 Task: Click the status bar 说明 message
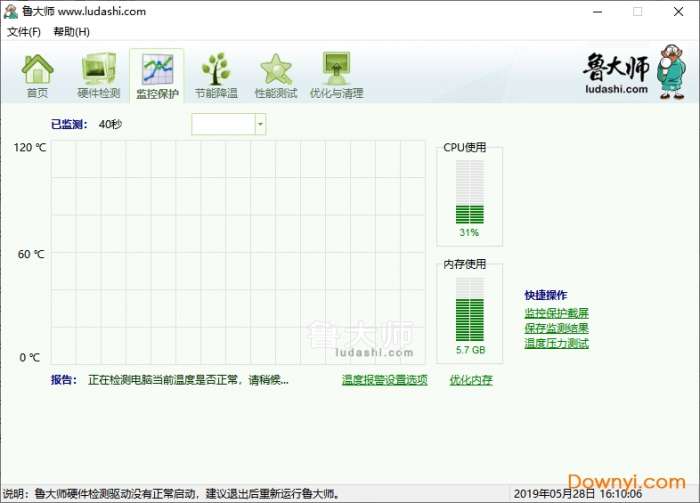click(171, 494)
